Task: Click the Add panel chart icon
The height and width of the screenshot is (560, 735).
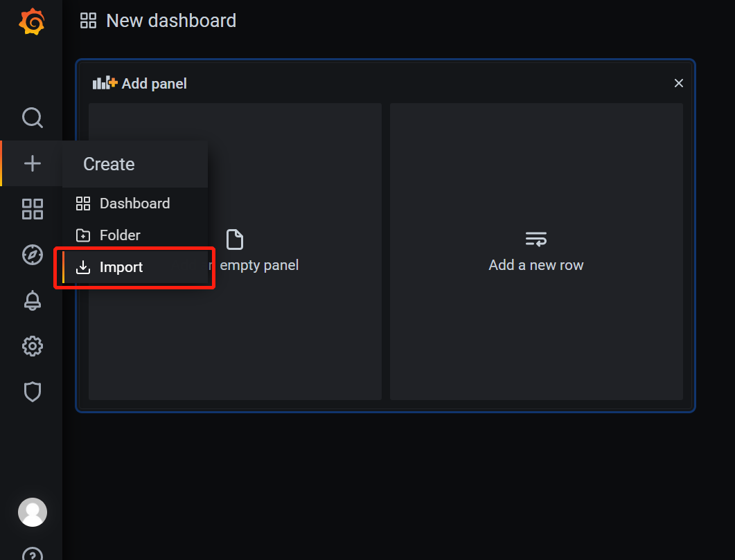Action: [x=105, y=83]
